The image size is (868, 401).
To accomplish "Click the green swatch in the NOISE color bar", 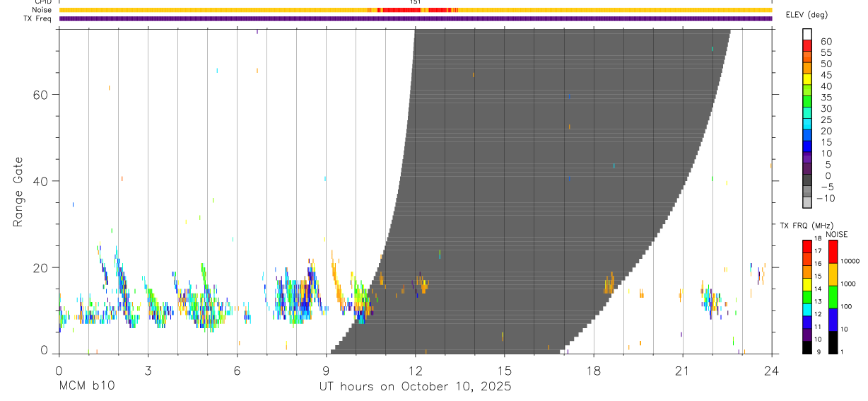I will (833, 296).
